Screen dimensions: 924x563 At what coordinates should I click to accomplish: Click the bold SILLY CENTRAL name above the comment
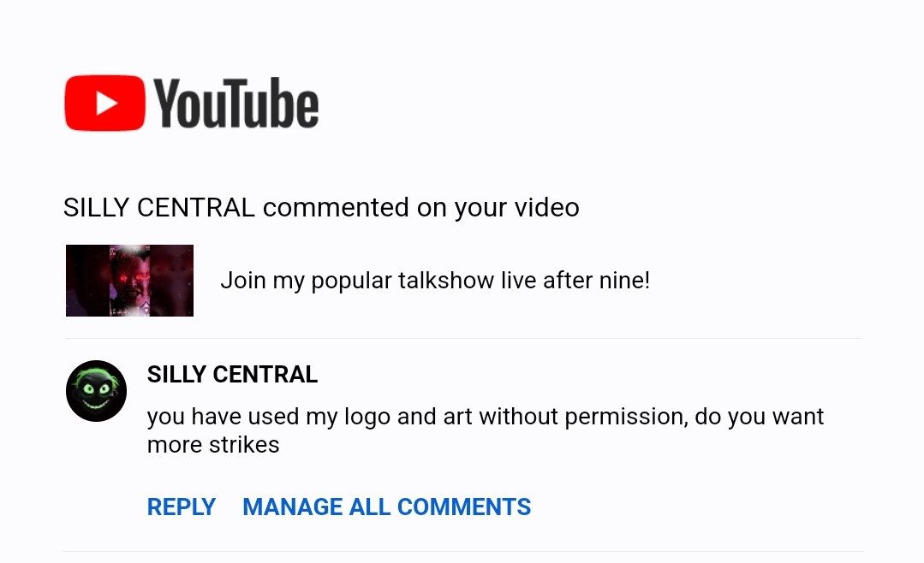pyautogui.click(x=232, y=375)
